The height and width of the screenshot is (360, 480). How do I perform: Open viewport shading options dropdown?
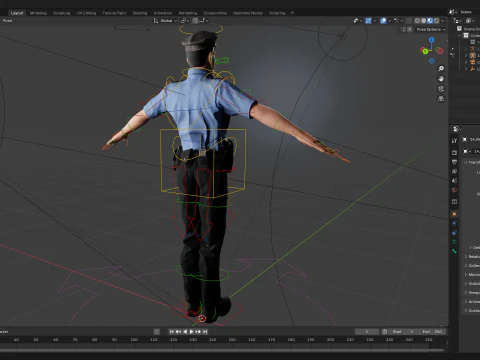[443, 21]
